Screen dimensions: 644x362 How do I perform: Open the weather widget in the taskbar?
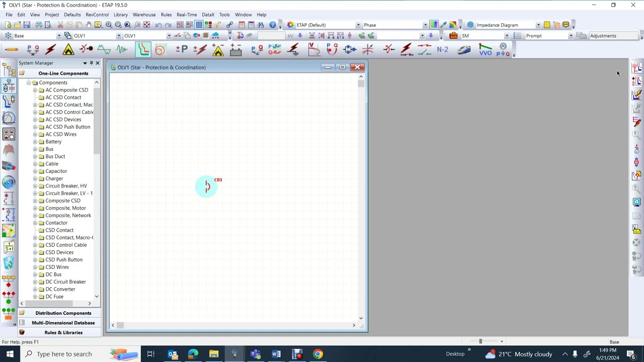(518, 354)
